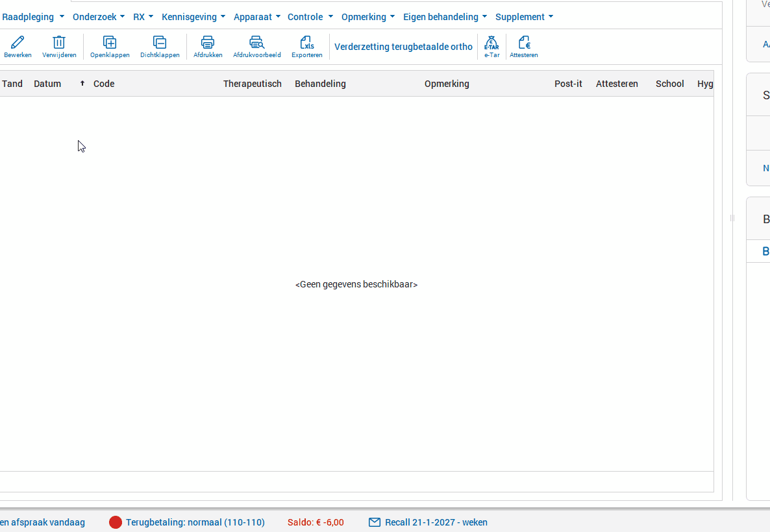The image size is (770, 532).
Task: Click the Exporteren xls icon
Action: 307,42
